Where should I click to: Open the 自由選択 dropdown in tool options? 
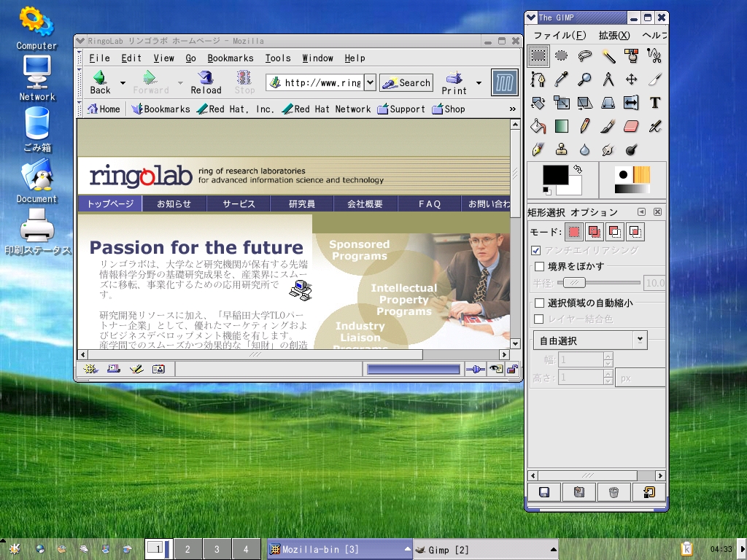(x=589, y=341)
